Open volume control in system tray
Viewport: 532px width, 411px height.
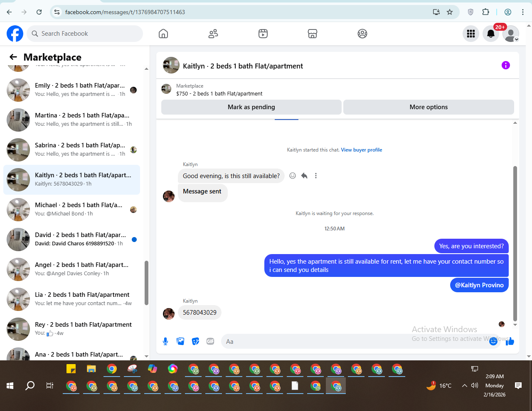pos(475,386)
